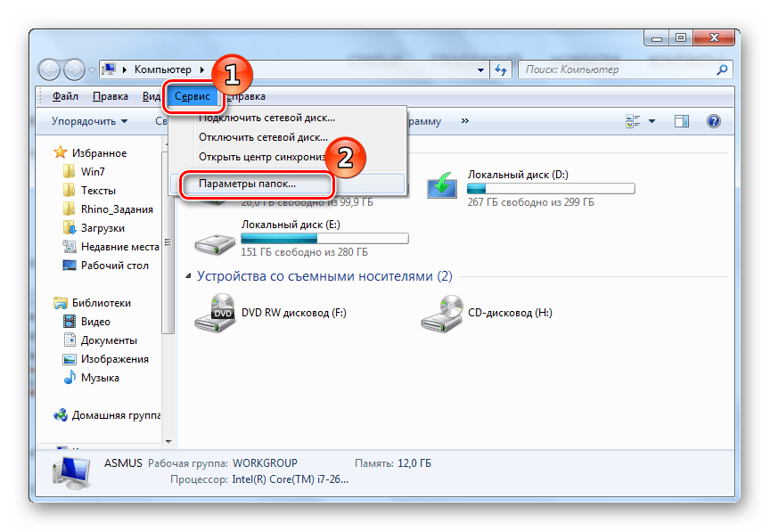Open Local Disk (E:) drive icon

(214, 238)
